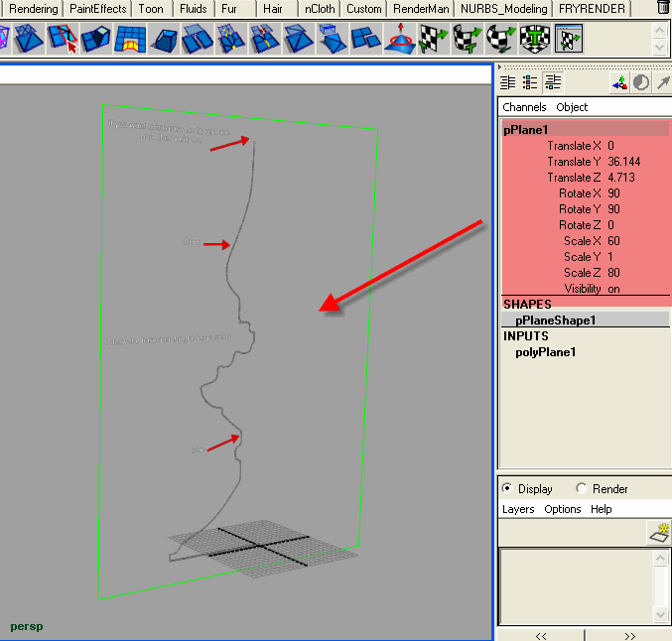The image size is (672, 641).
Task: Toggle the Visibility attribute value
Action: click(613, 289)
